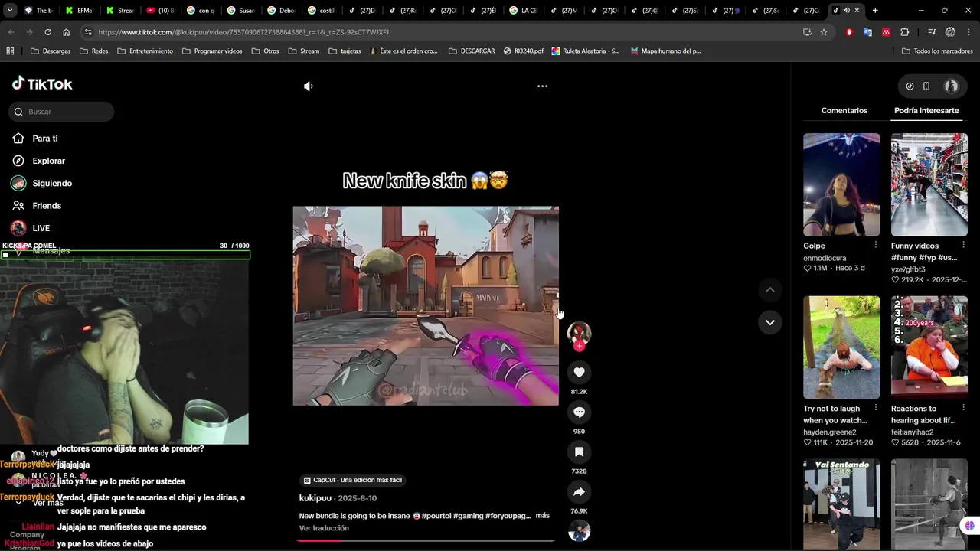Open the spinning music disc avatar

point(579,531)
